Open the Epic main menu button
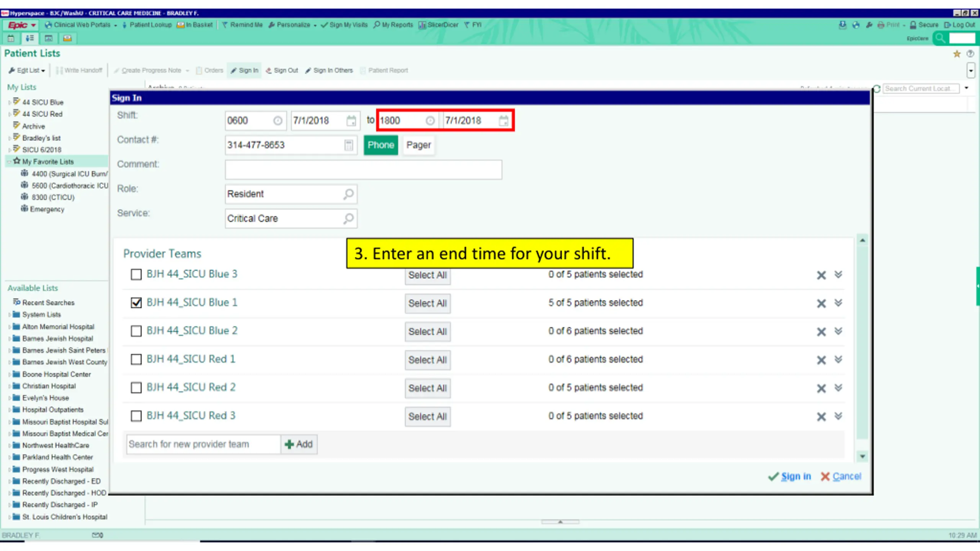 coord(21,25)
